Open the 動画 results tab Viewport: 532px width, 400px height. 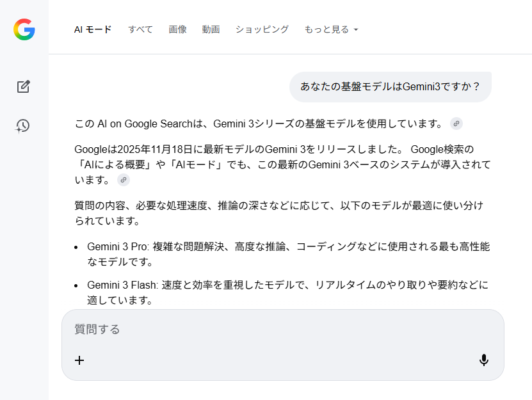pyautogui.click(x=211, y=29)
